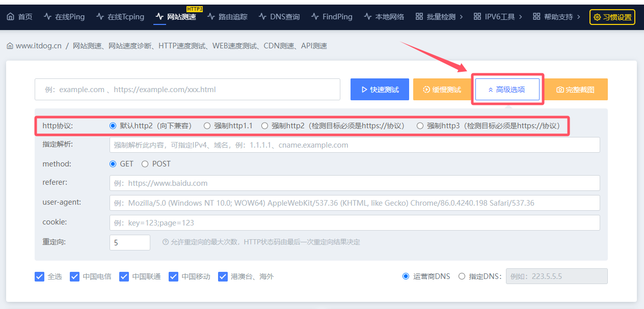
Task: Open the 帮助支持 dropdown menu
Action: [556, 17]
